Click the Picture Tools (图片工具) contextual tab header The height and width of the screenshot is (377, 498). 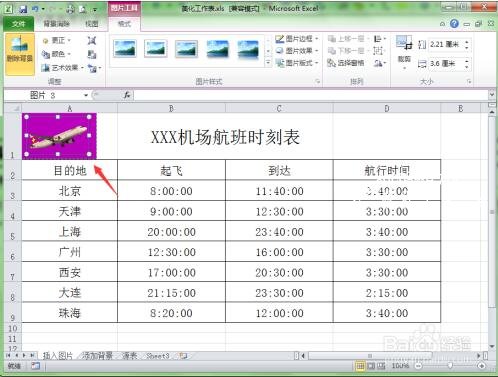(x=124, y=8)
